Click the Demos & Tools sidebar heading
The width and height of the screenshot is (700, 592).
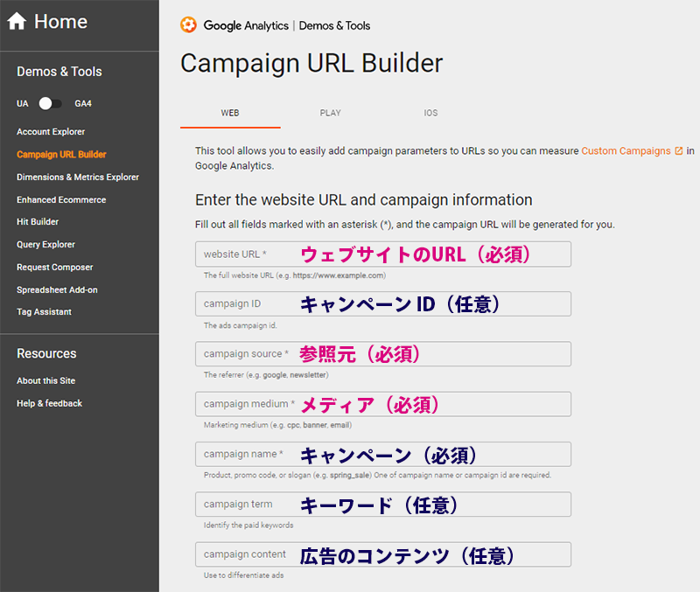pyautogui.click(x=59, y=72)
